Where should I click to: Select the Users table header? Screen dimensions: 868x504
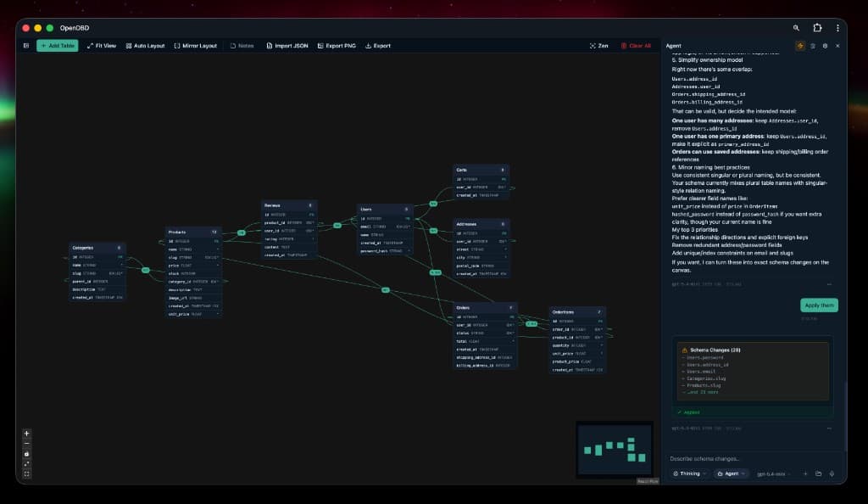386,210
